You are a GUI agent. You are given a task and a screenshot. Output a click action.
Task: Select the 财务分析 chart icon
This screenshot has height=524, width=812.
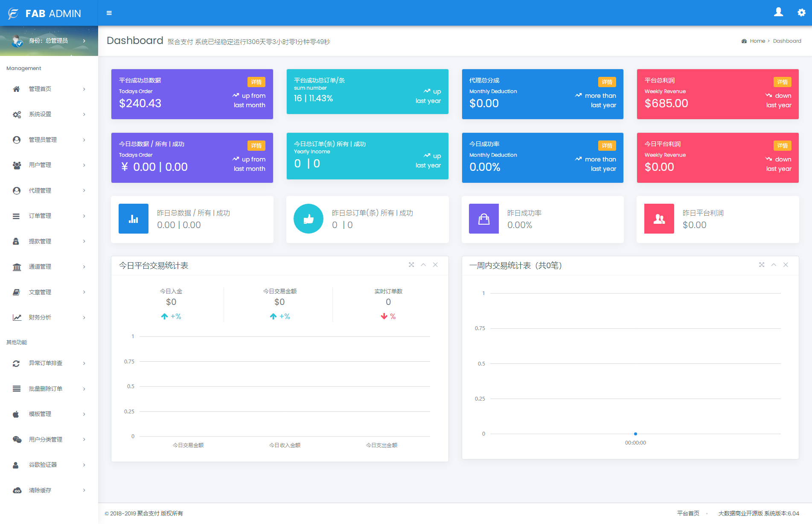pyautogui.click(x=17, y=317)
